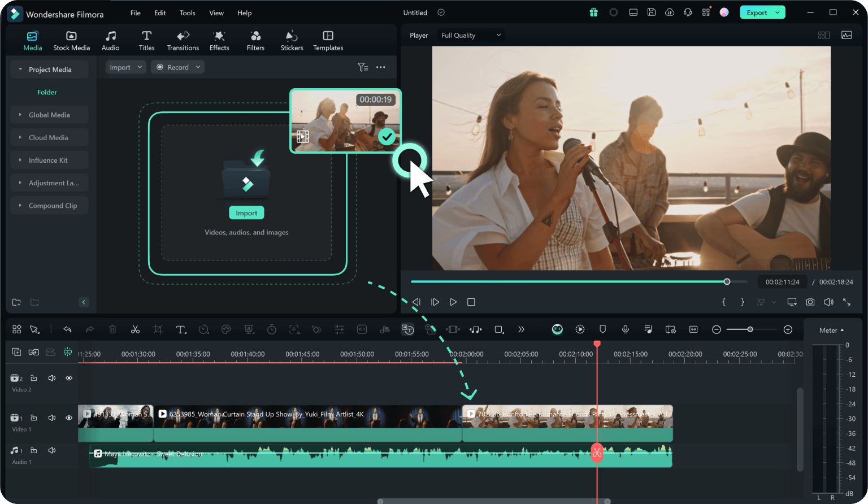Mute the Video 2 track
Screen dimensions: 868x504
coord(52,378)
